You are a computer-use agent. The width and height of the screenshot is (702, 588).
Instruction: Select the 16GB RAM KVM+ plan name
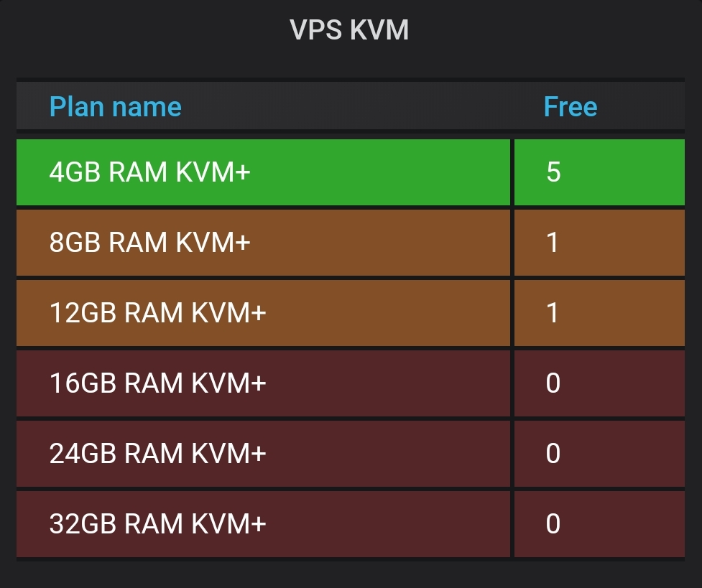coord(157,383)
